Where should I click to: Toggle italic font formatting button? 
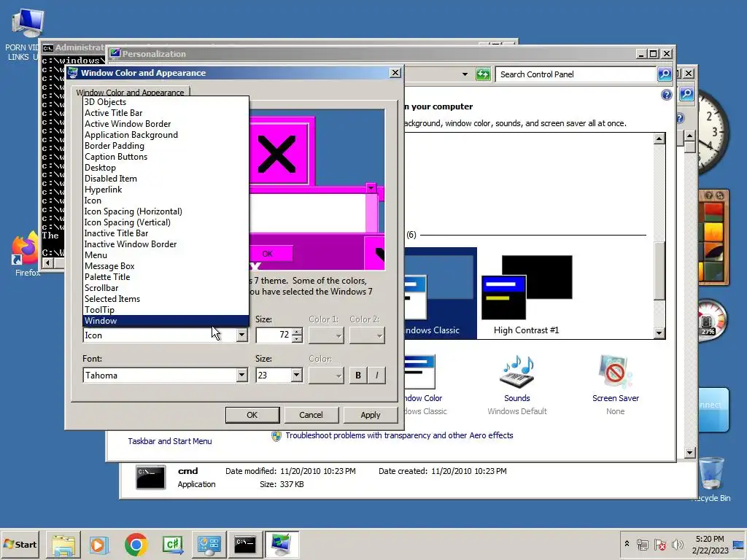click(376, 376)
